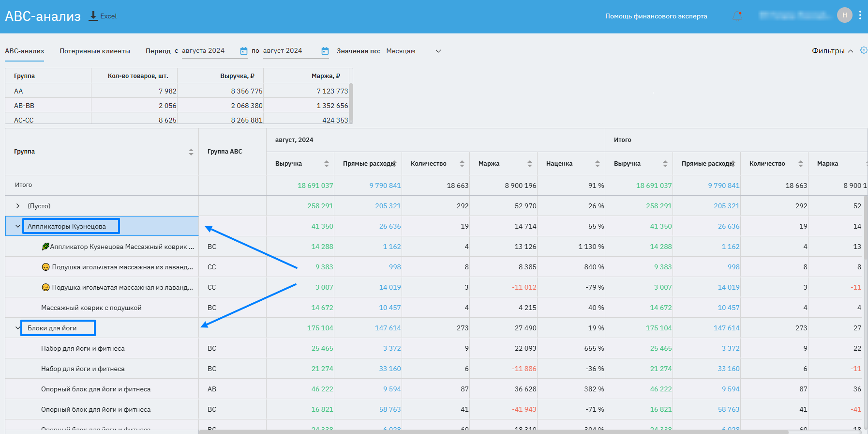
Task: Switch to the Потерянные клиенты tab
Action: pos(95,51)
